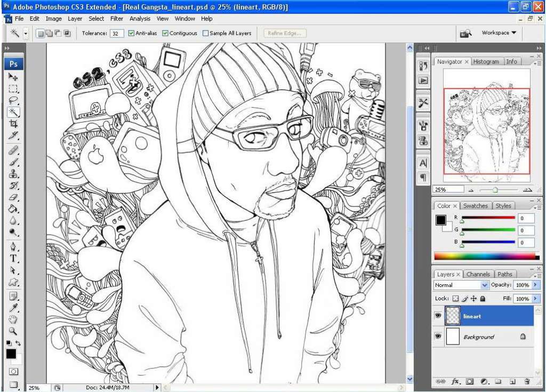Pick the Paint Bucket tool

click(x=13, y=209)
